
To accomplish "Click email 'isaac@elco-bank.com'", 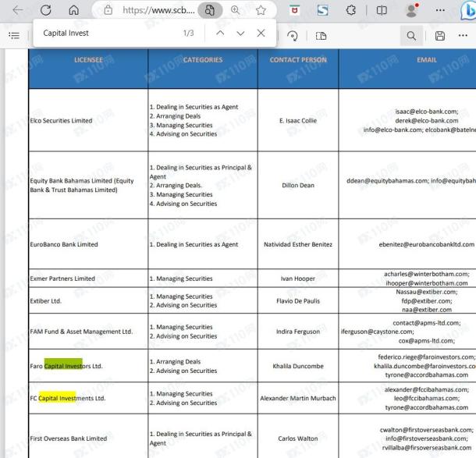I will point(427,112).
